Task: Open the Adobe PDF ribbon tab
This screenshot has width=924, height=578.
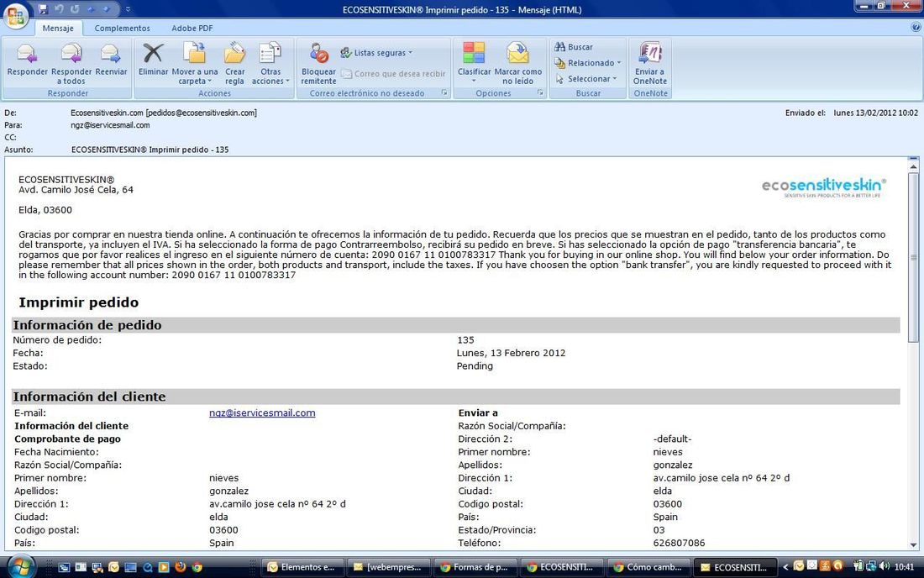Action: [x=192, y=28]
